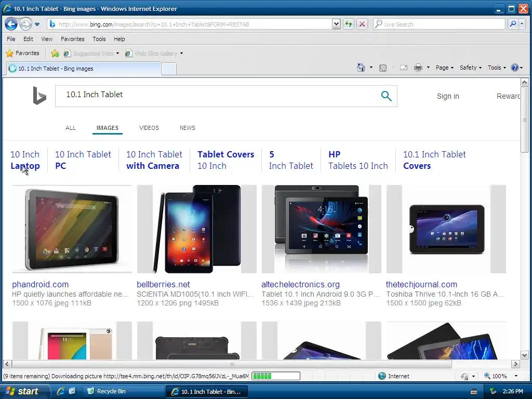Open the Safety dropdown menu
The width and height of the screenshot is (532, 399).
pos(471,68)
